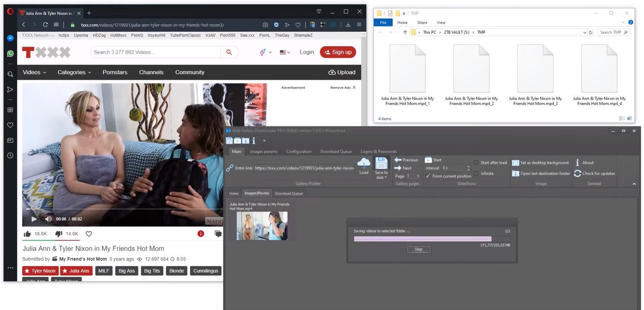Go to Next gallery page

pyautogui.click(x=403, y=168)
